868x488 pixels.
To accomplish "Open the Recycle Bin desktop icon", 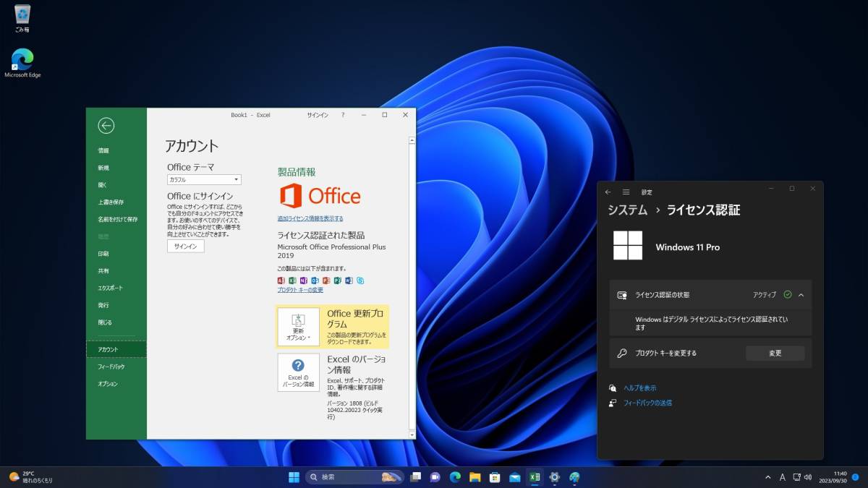I will [x=22, y=19].
